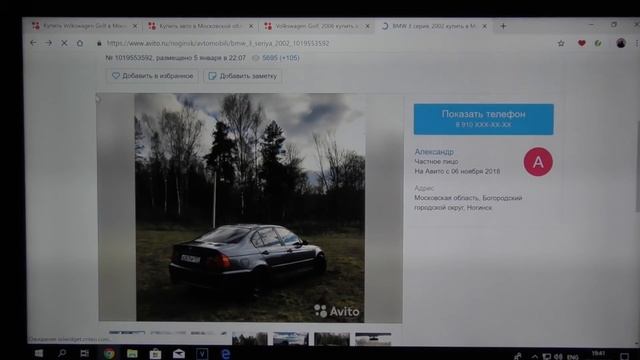Bookmark this page with the star icon
The height and width of the screenshot is (360, 640).
(x=561, y=43)
